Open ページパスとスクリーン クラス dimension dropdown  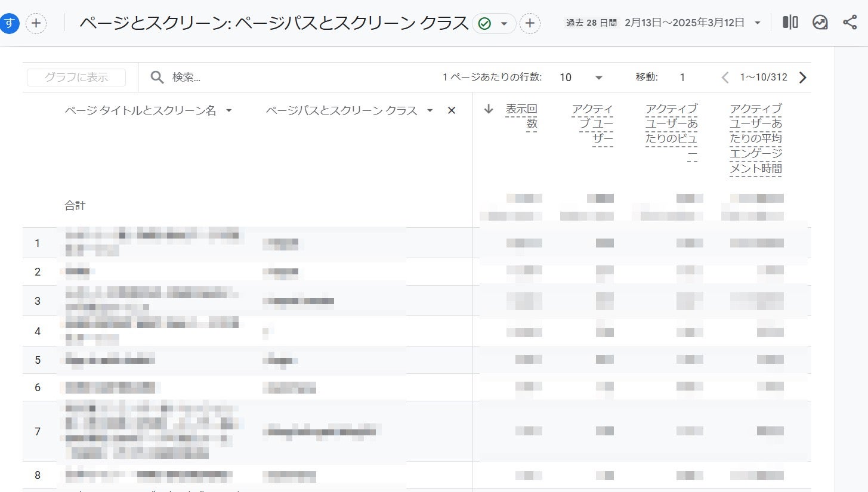pos(430,110)
